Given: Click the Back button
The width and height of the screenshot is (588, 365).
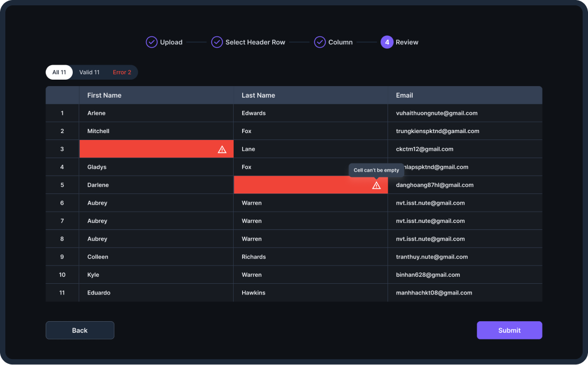Looking at the screenshot, I should pos(80,330).
